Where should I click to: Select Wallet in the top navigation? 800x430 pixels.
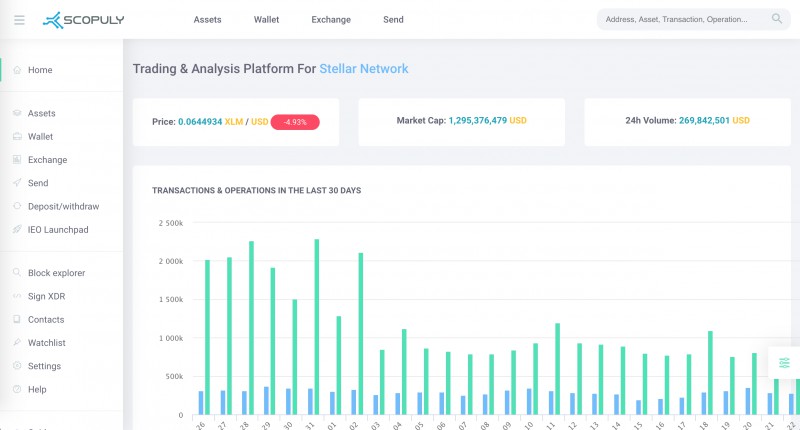coord(266,19)
